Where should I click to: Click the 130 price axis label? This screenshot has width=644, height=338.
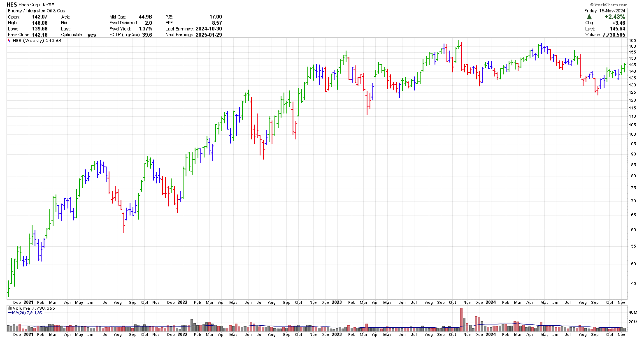point(632,85)
